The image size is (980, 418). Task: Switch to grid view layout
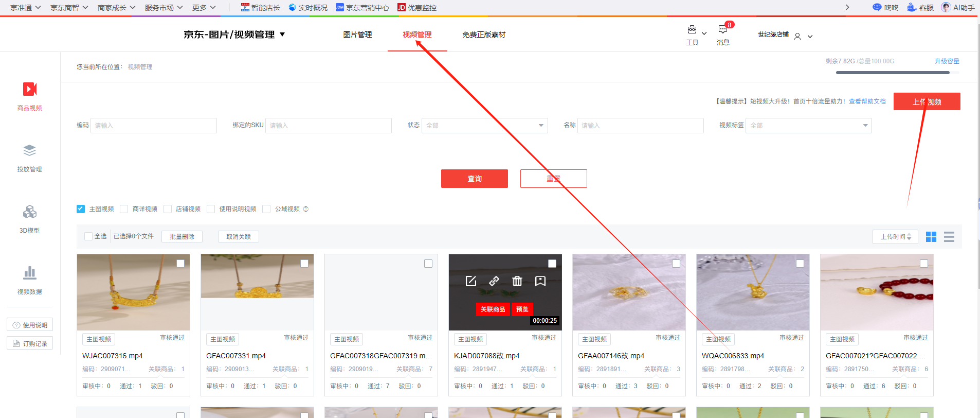[931, 237]
